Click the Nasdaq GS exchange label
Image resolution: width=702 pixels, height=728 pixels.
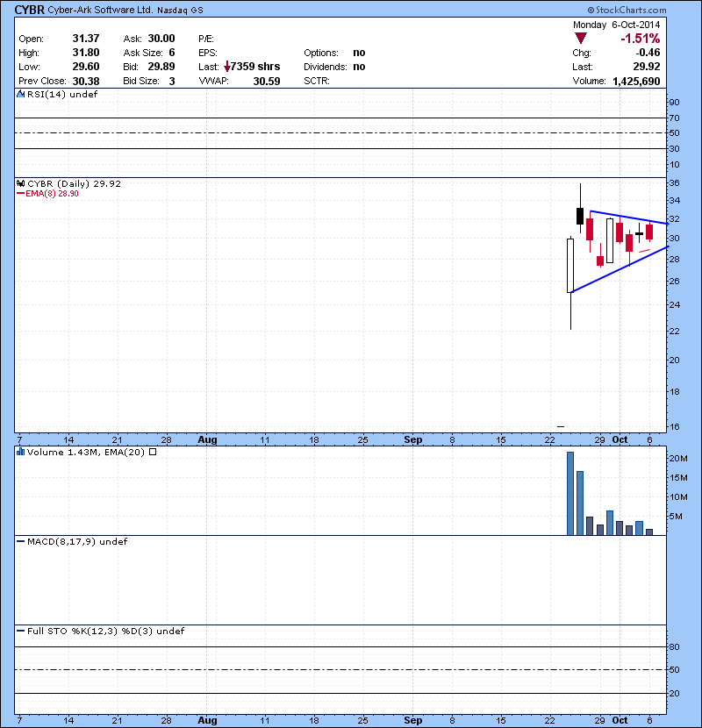pos(180,11)
